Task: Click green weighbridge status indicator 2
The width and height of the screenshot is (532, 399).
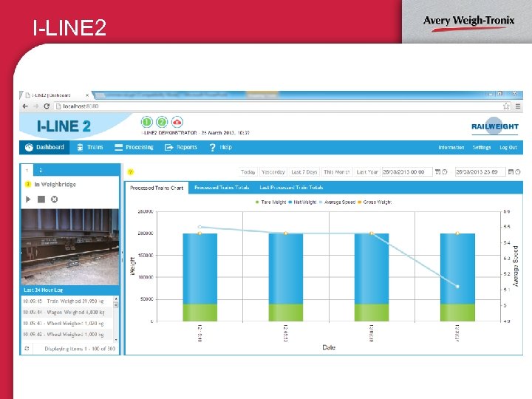Action: [x=162, y=122]
